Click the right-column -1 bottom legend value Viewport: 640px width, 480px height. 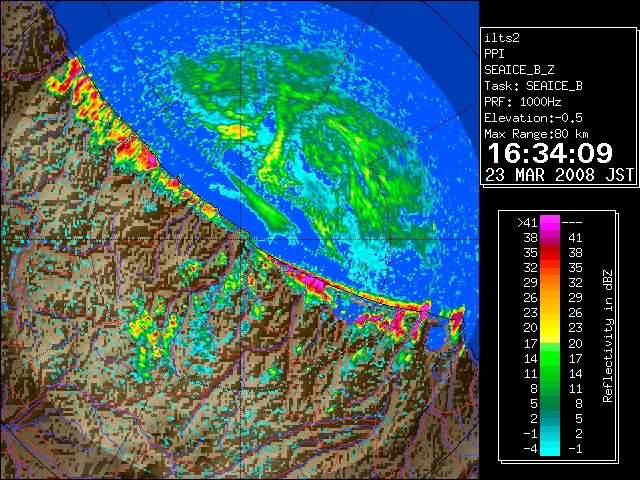[x=575, y=449]
